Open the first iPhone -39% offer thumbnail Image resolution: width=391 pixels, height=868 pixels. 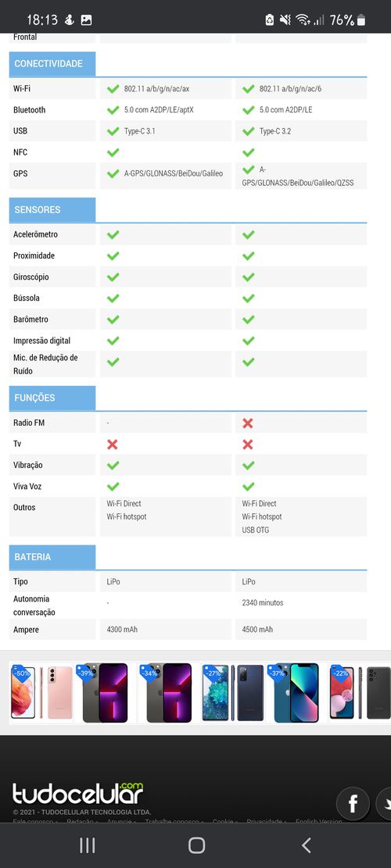point(106,693)
